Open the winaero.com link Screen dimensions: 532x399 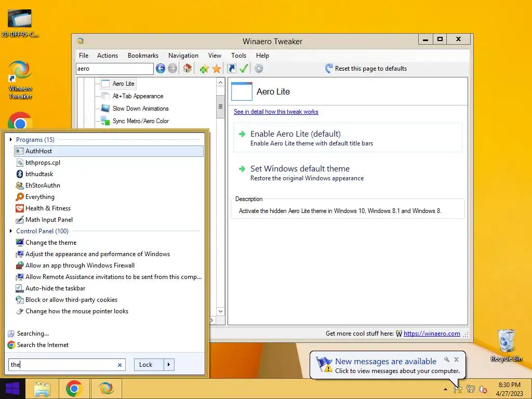click(432, 334)
